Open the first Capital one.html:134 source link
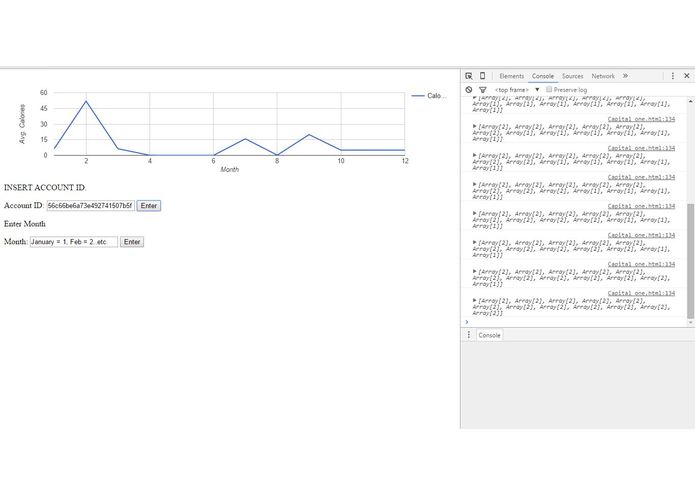 click(641, 119)
